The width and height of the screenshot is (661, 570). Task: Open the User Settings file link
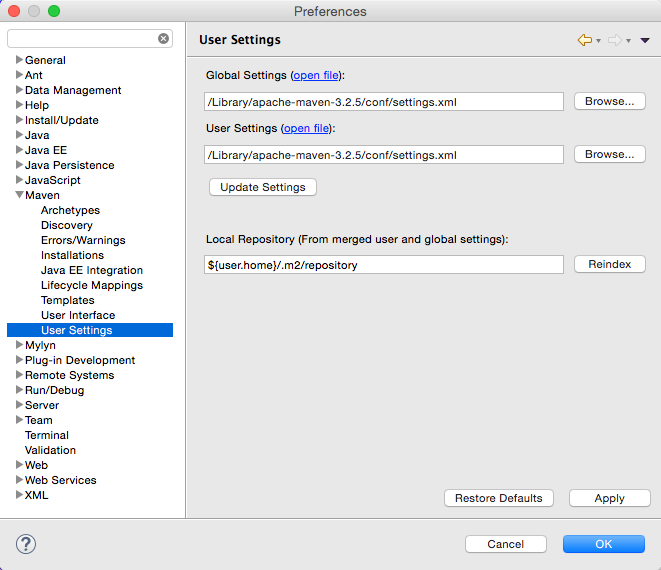pyautogui.click(x=306, y=129)
